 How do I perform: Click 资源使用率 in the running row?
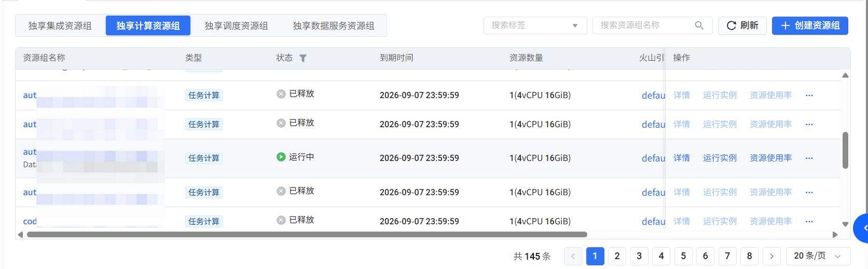(770, 158)
